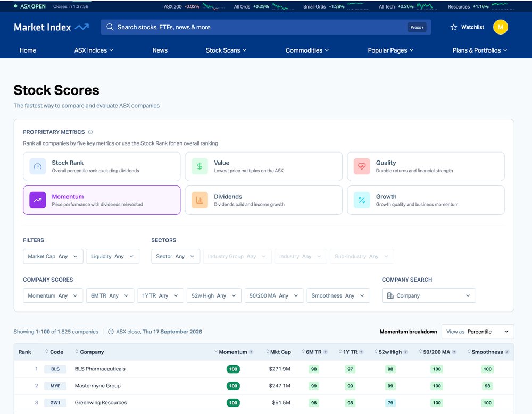
Task: Open the Smoothness score dropdown
Action: coord(338,295)
